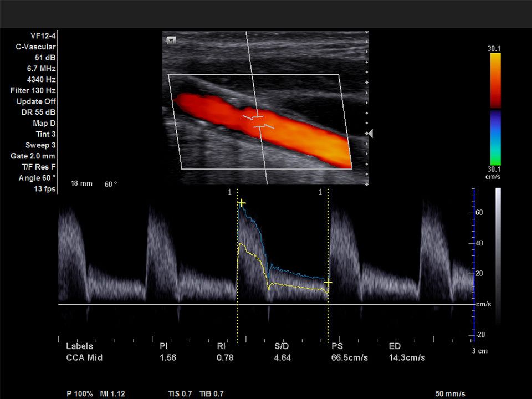Click the focal zone triangle marker
Viewport: 532px width, 399px height.
pos(370,134)
